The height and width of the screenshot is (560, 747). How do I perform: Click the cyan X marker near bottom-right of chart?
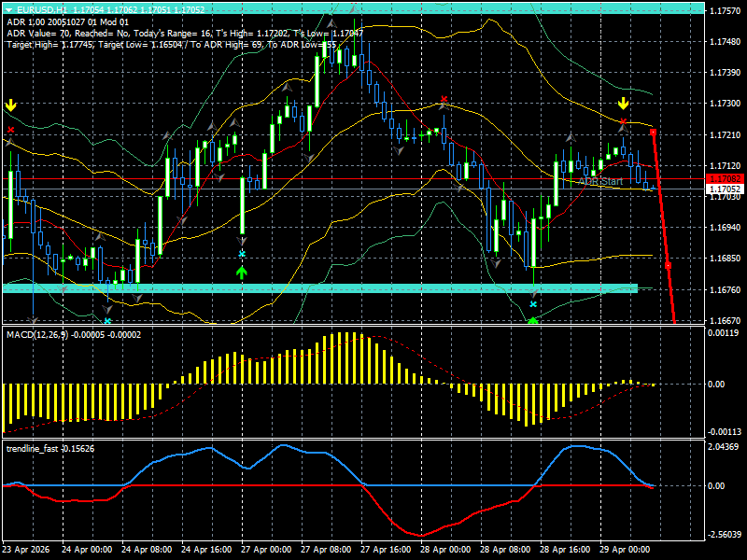[x=532, y=303]
